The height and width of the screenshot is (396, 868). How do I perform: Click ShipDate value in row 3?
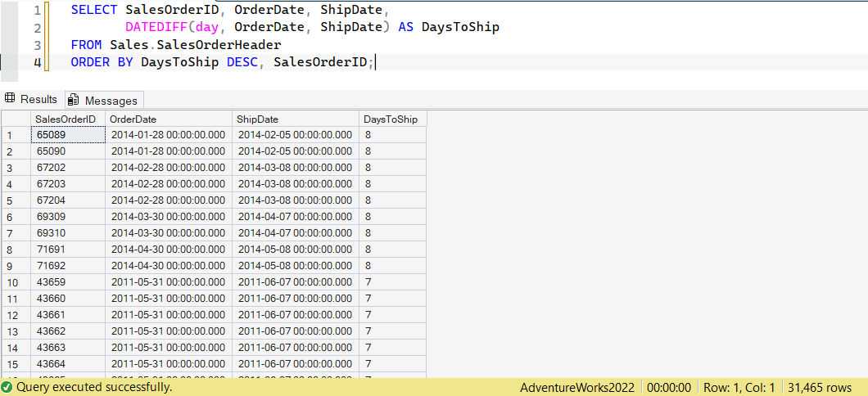[295, 167]
